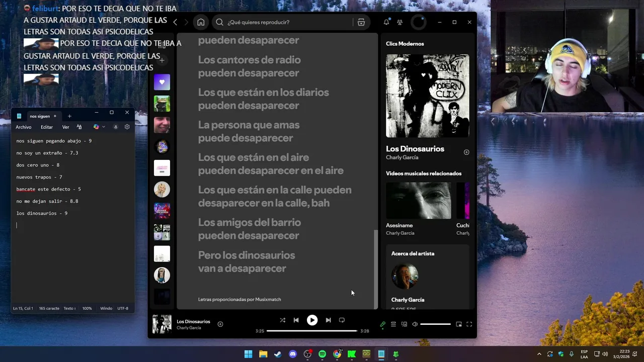Add current song to Liked Songs in bottom bar
The width and height of the screenshot is (644, 362).
(220, 324)
